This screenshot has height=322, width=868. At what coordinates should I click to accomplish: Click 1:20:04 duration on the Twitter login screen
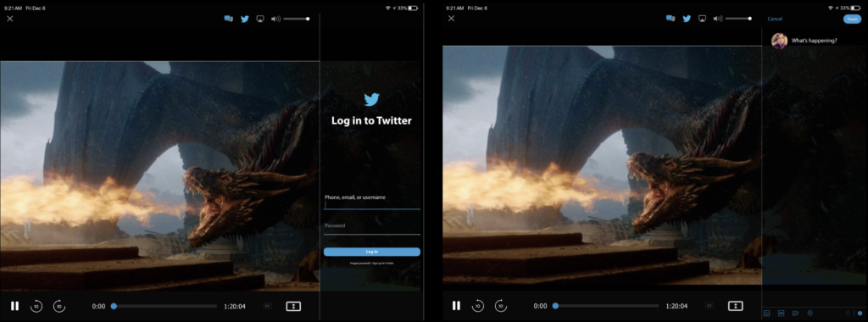pyautogui.click(x=235, y=306)
